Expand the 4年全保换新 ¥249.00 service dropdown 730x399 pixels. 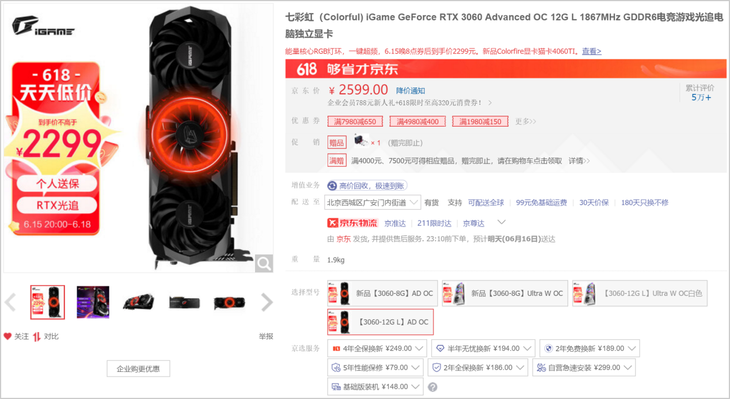coord(377,348)
